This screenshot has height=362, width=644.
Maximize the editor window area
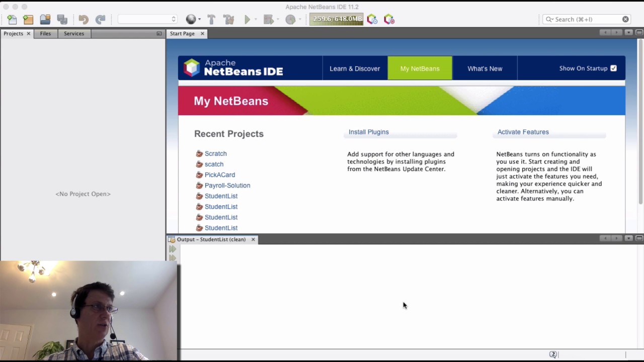tap(639, 33)
